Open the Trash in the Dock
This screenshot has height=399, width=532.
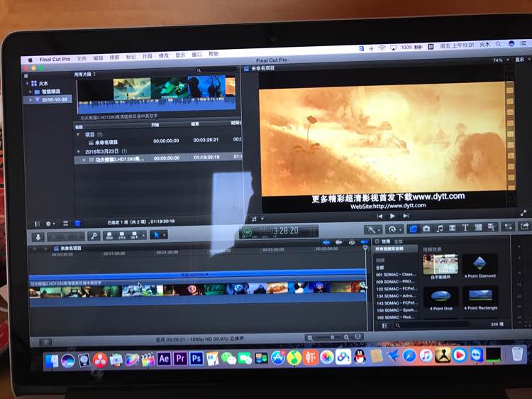517,354
